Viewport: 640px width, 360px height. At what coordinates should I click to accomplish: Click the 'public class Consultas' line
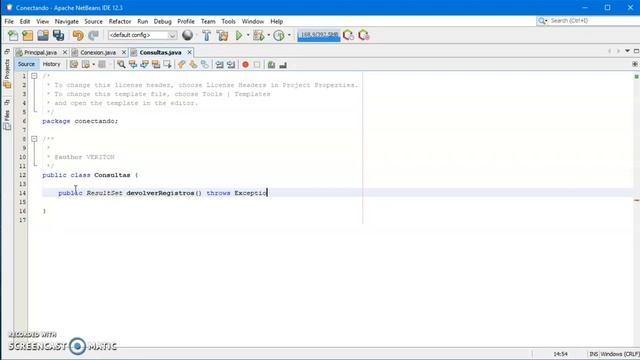click(x=90, y=175)
